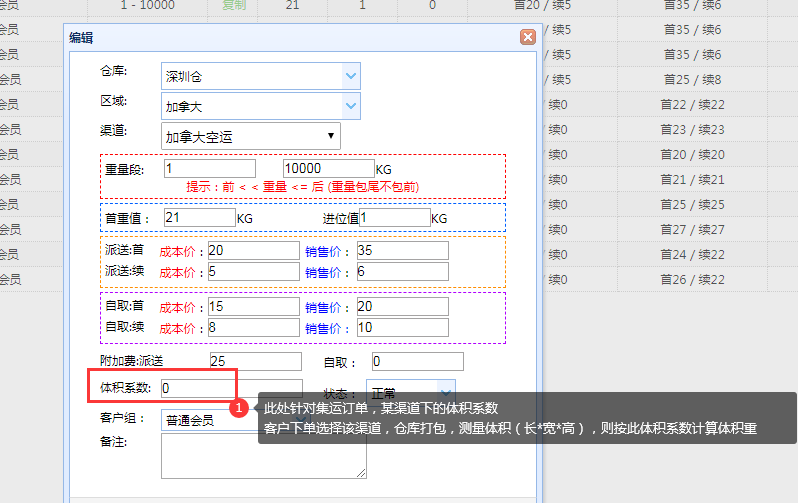Click the background cell 首23 / 续23
The width and height of the screenshot is (798, 503).
692,129
